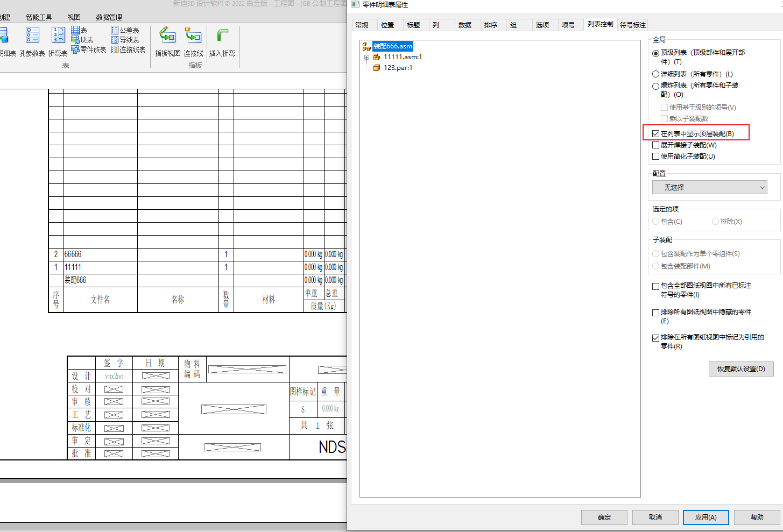Image resolution: width=783 pixels, height=532 pixels.
Task: Open the 配置 dropdown showing 无选择
Action: [x=709, y=187]
